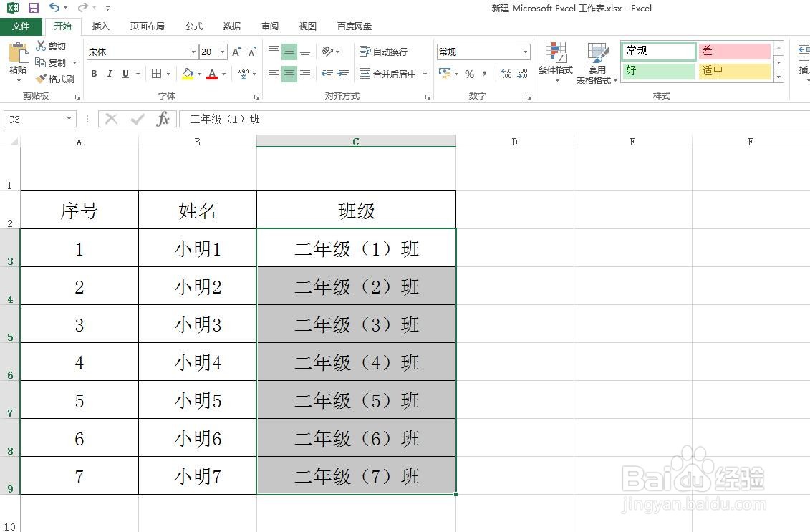This screenshot has width=810, height=532.
Task: Toggle bold formatting
Action: pos(94,74)
